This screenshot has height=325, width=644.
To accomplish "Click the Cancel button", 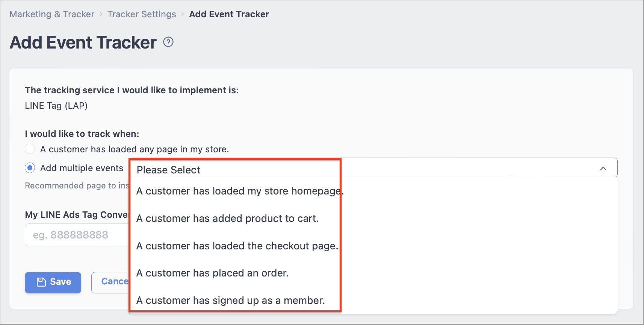I will pyautogui.click(x=110, y=282).
